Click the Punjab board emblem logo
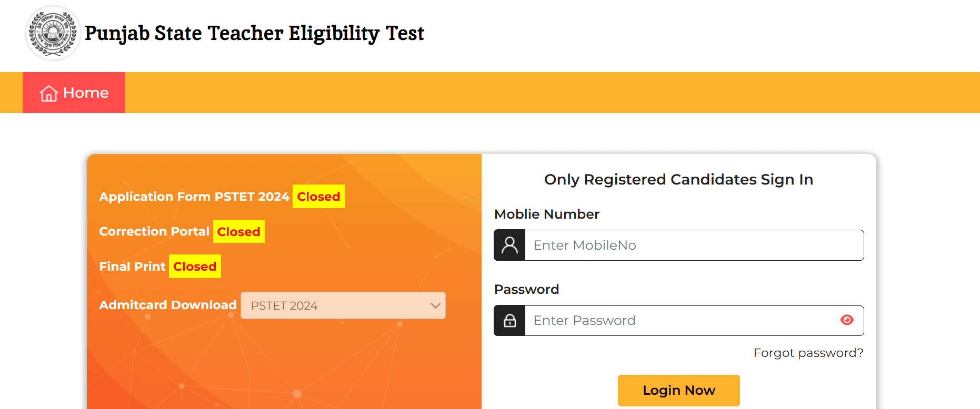The height and width of the screenshot is (409, 980). pyautogui.click(x=53, y=33)
